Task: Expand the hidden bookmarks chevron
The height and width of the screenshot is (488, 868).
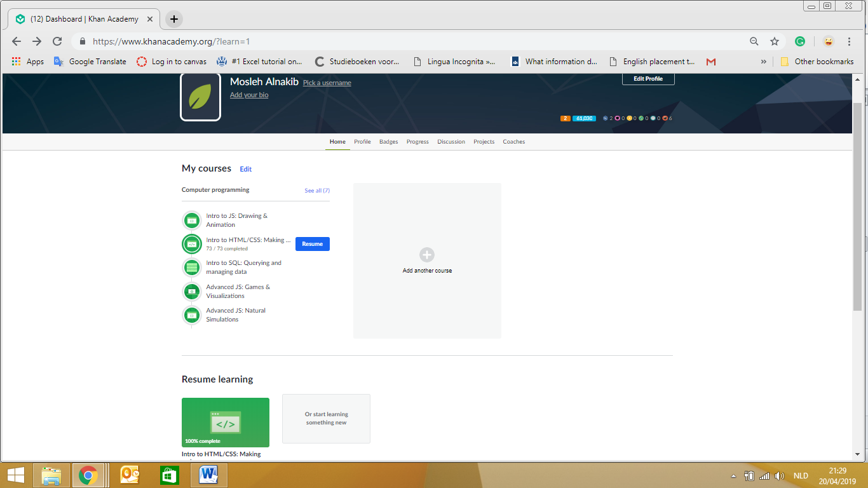Action: (x=763, y=62)
